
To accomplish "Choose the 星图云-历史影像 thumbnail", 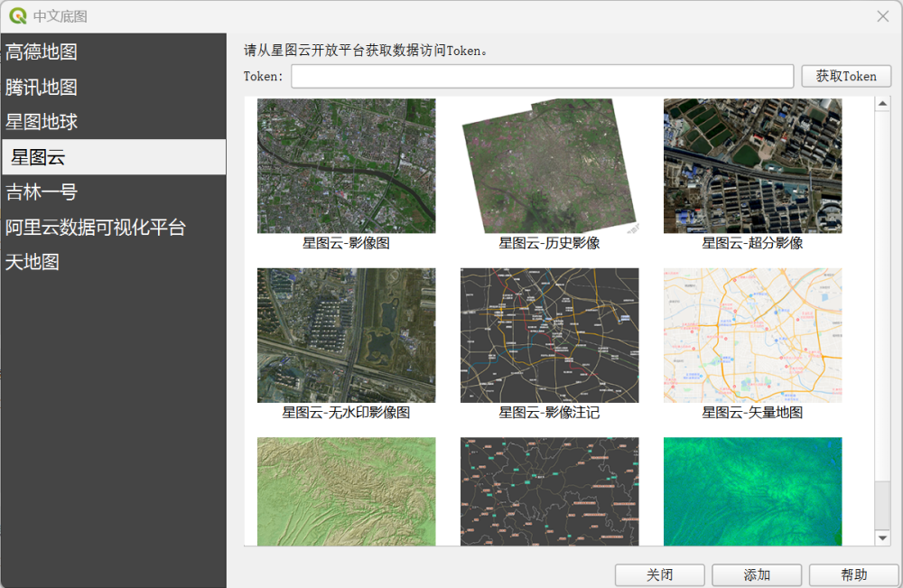I will 549,166.
